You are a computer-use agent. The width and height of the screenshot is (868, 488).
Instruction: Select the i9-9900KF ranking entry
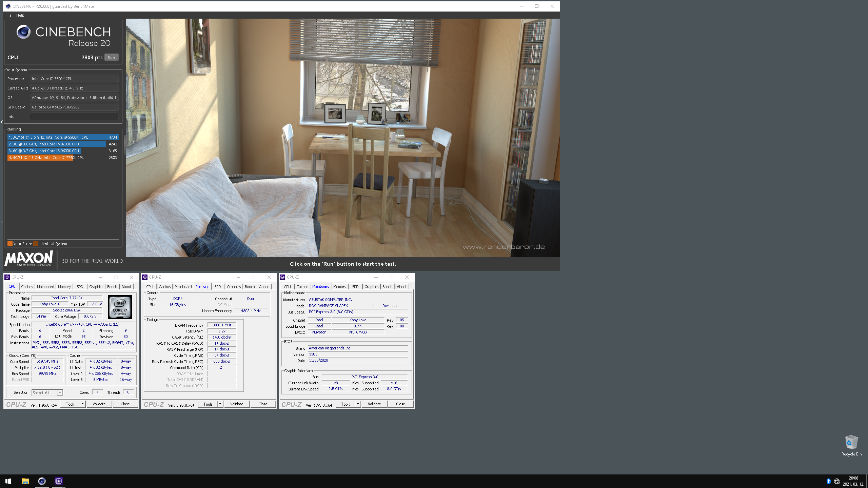[x=63, y=137]
